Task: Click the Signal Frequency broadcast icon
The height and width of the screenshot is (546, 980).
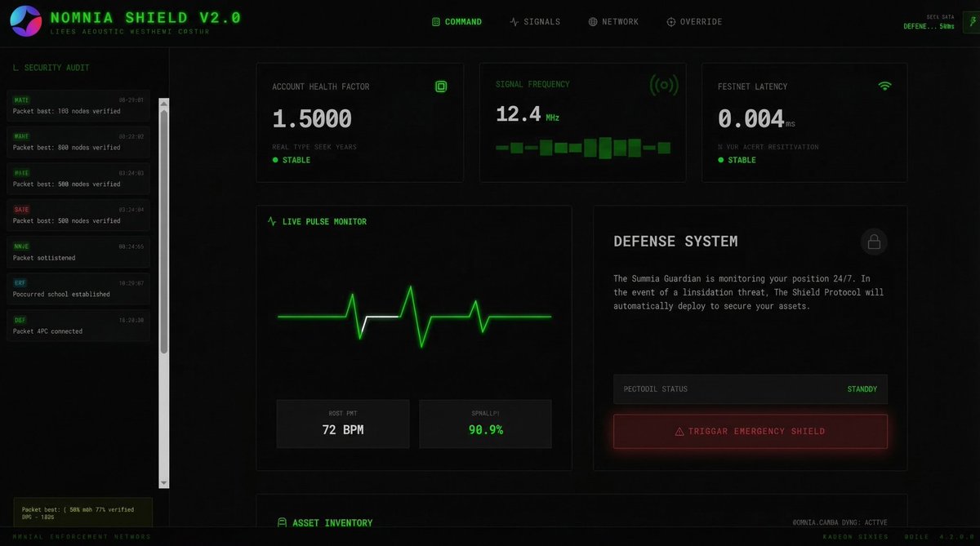Action: pos(664,84)
